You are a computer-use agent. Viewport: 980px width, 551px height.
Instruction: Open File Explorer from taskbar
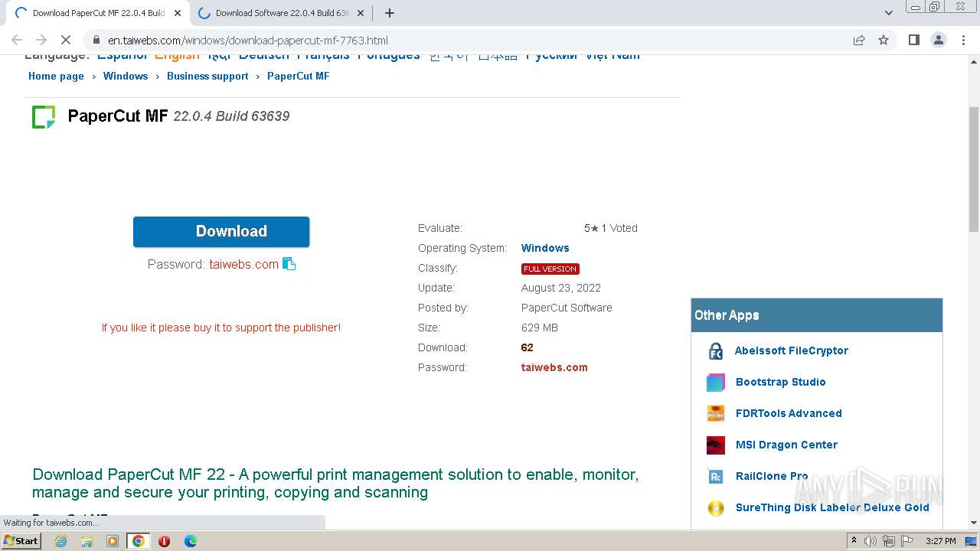(87, 541)
